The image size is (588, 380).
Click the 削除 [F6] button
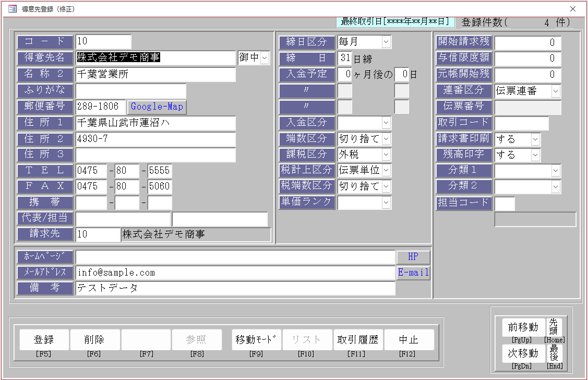[95, 340]
